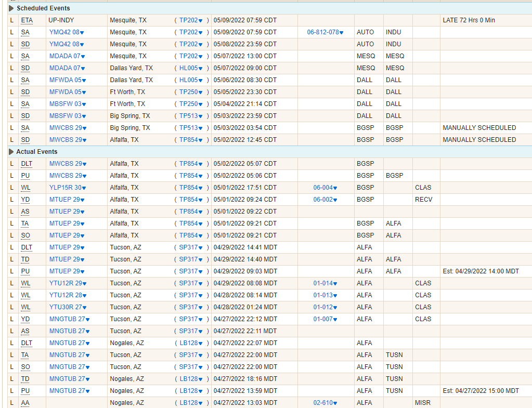Open the 01-013 track dropdown arrow
532x408 pixels.
pos(335,296)
